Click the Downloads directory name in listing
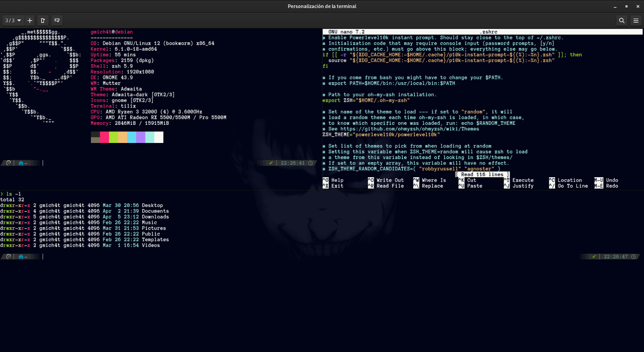Image resolution: width=644 pixels, height=352 pixels. click(155, 217)
